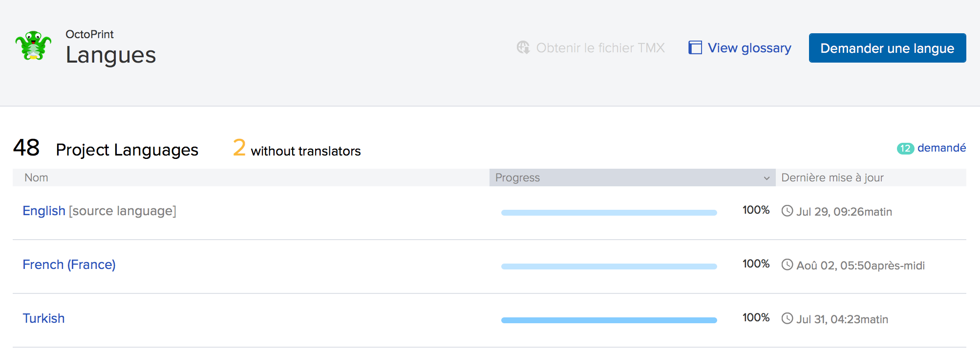
Task: Open the French (France) language
Action: point(69,265)
